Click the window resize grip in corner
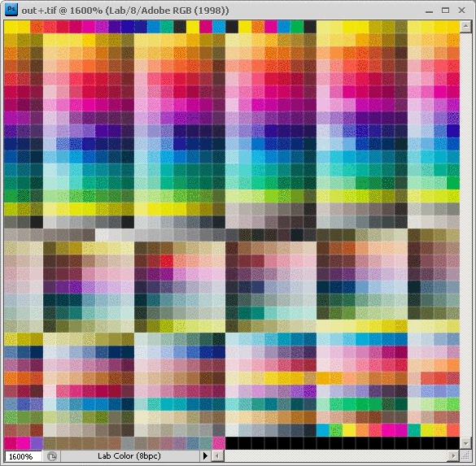Viewport: 476px width, 466px height. 465,455
